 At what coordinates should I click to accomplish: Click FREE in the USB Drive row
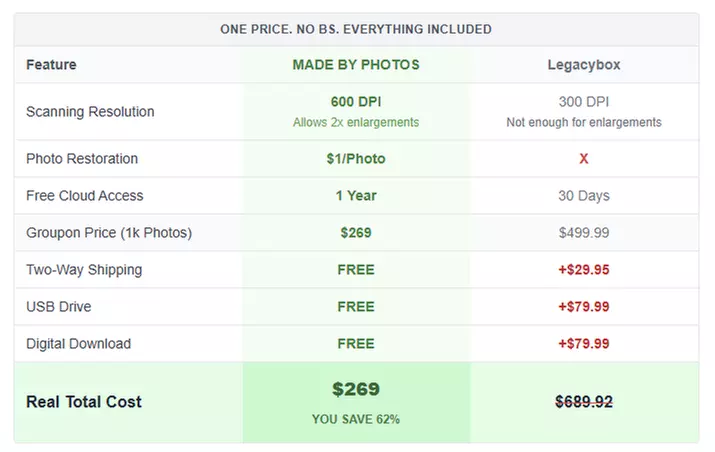356,307
